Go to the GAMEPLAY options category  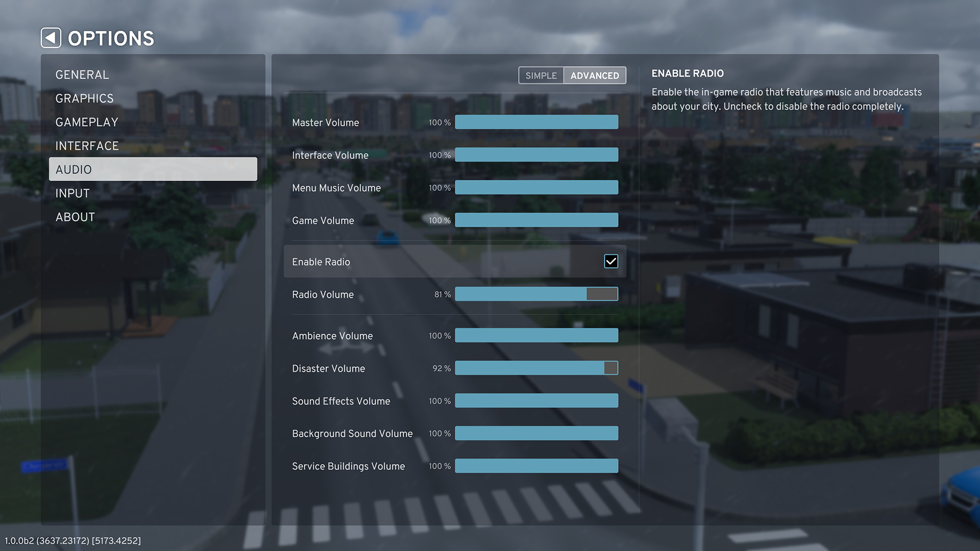(x=87, y=122)
